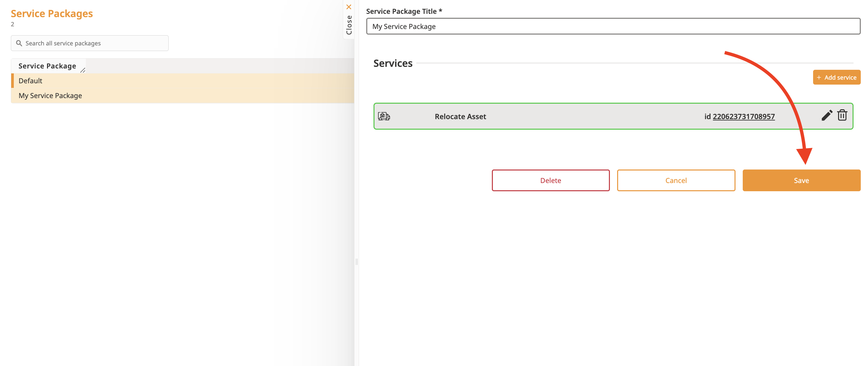Click the Relocate Asset truck icon
This screenshot has height=366, width=868.
coord(384,117)
